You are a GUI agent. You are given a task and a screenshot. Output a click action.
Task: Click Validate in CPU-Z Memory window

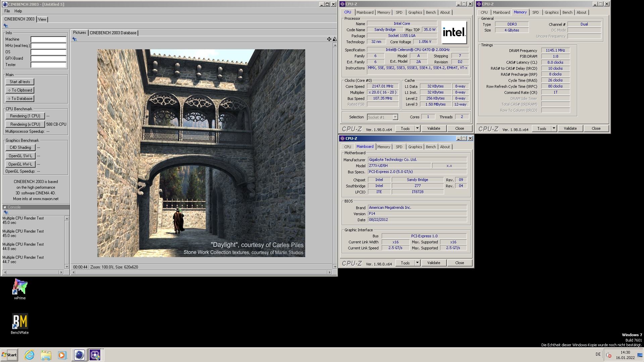coord(570,128)
